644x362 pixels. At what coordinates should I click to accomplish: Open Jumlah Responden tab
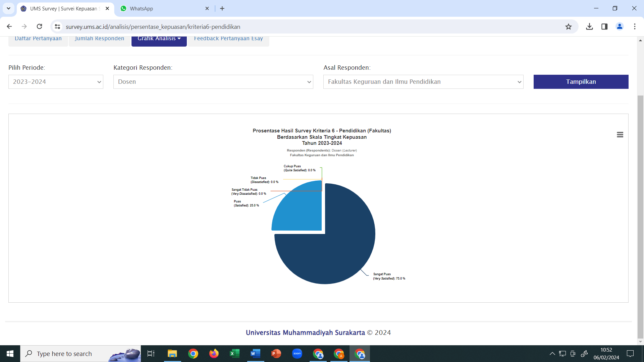pos(100,40)
